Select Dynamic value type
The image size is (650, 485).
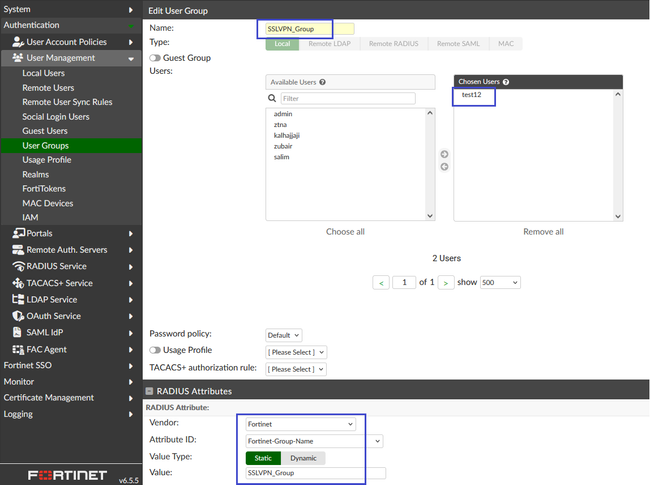[x=303, y=457]
